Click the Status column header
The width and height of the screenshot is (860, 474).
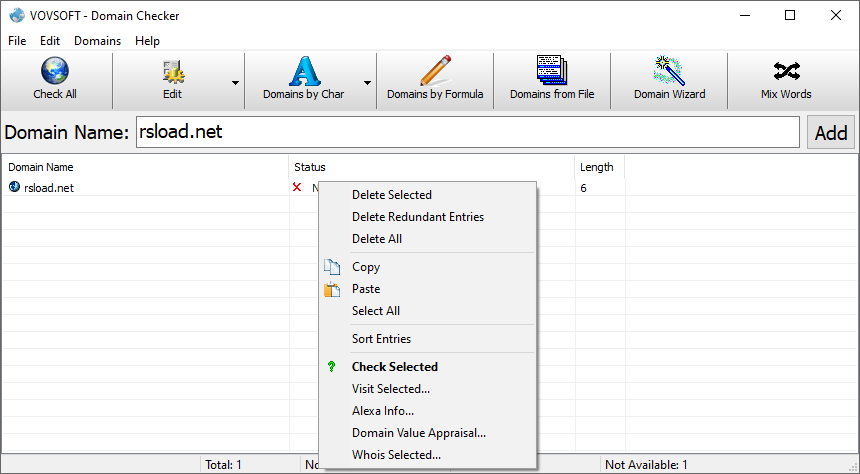coord(431,167)
